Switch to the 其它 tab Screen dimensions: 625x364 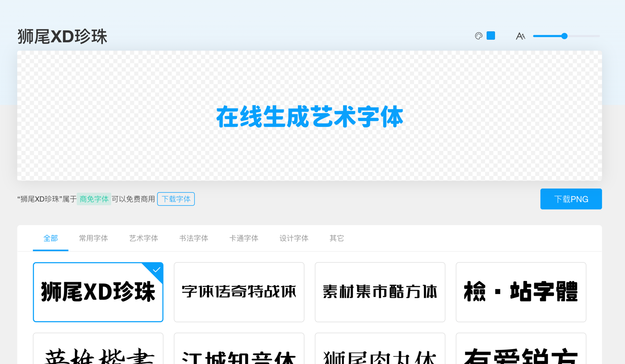point(337,238)
